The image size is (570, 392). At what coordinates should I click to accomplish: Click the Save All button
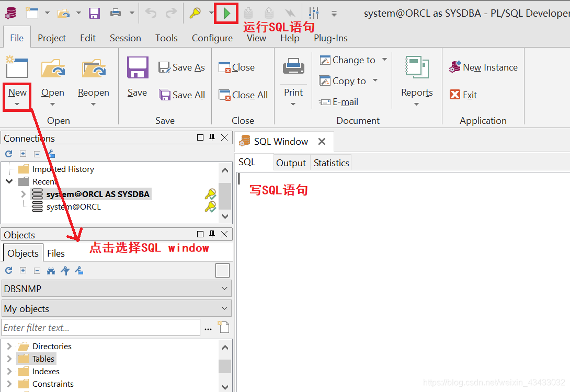pyautogui.click(x=182, y=95)
